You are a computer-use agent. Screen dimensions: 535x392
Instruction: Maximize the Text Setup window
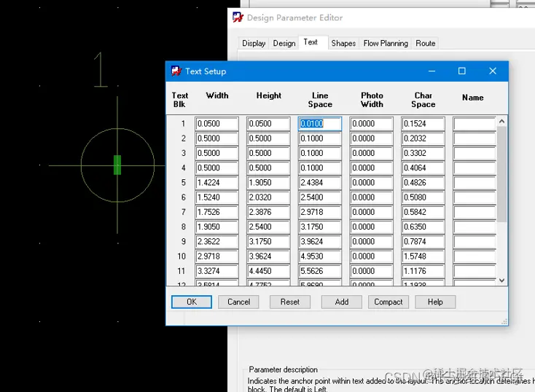coord(461,71)
